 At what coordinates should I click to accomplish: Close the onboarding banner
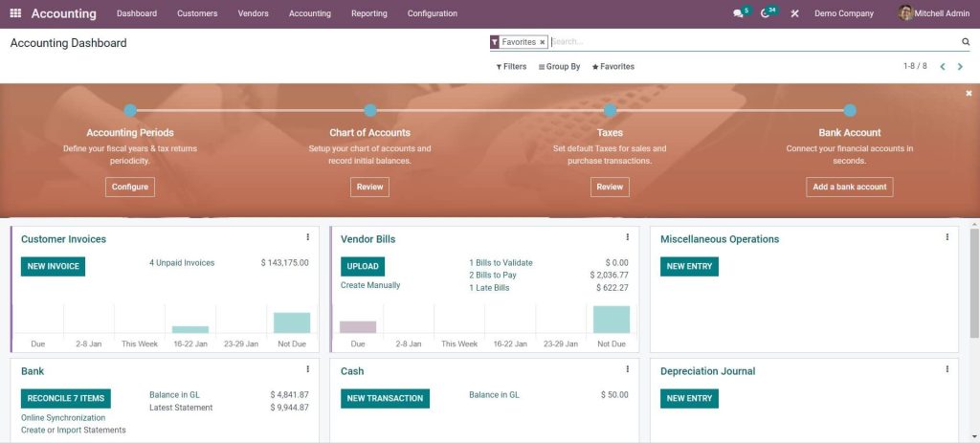click(x=969, y=93)
